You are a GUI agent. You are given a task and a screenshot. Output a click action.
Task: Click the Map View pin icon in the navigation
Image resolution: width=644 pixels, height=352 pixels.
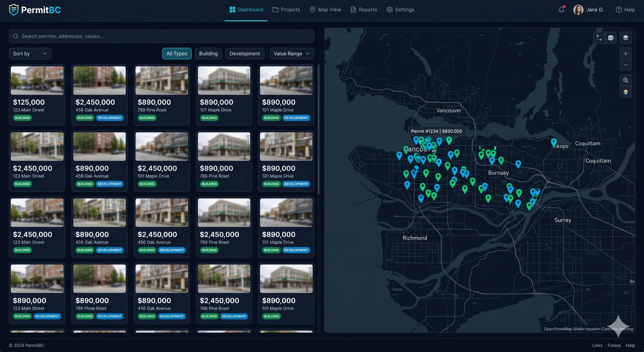tap(312, 10)
